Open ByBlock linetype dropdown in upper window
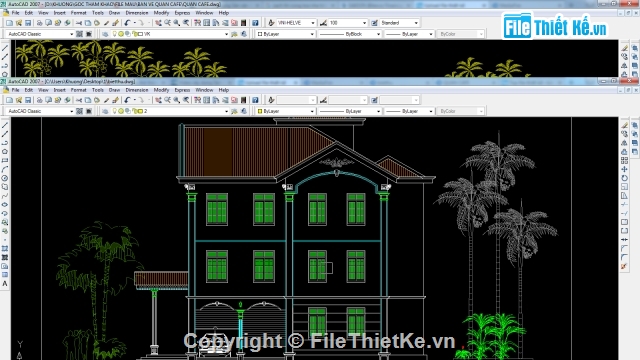 (378, 34)
